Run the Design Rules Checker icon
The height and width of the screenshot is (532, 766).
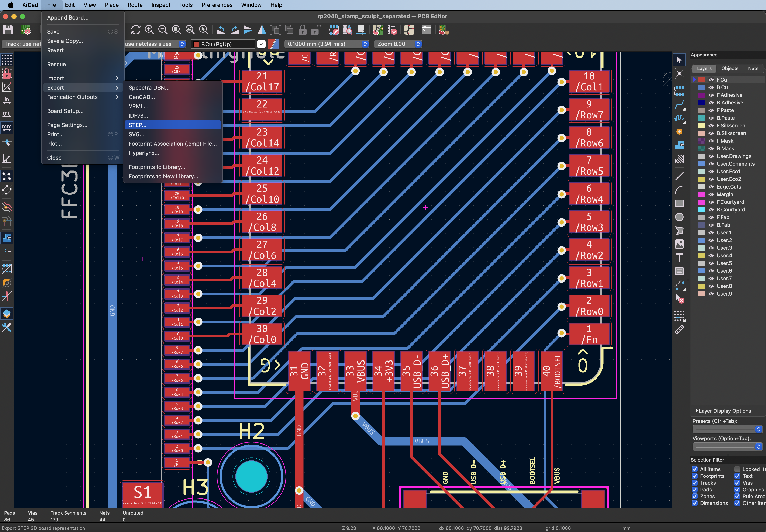click(x=393, y=30)
